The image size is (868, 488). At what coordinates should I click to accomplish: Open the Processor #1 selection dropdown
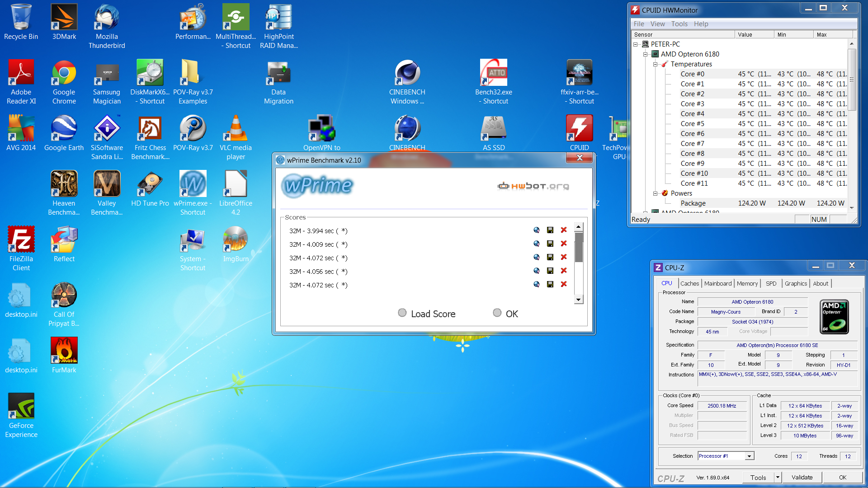click(x=749, y=456)
